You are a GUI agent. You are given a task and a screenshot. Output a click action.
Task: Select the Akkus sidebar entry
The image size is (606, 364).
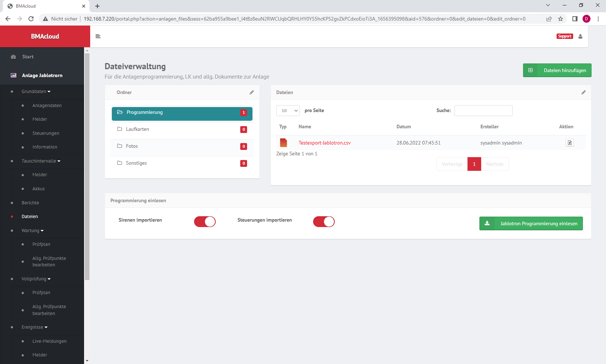tap(39, 189)
